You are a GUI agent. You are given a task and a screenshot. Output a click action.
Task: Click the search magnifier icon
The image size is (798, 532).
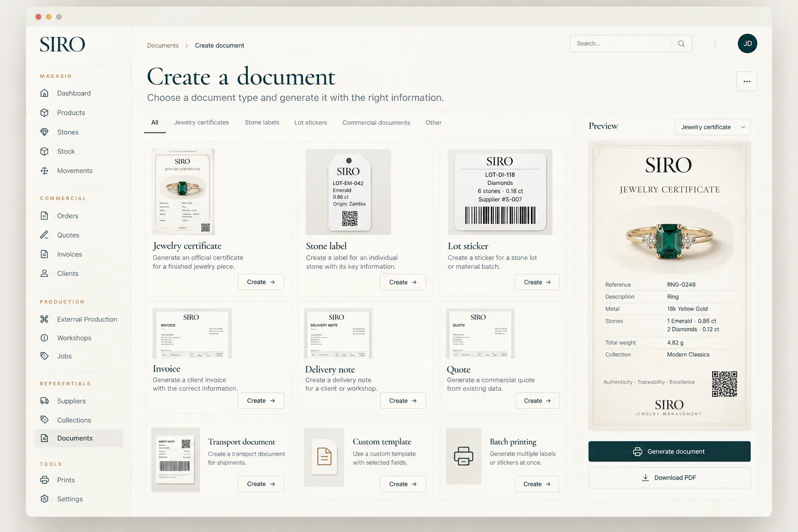(x=682, y=44)
